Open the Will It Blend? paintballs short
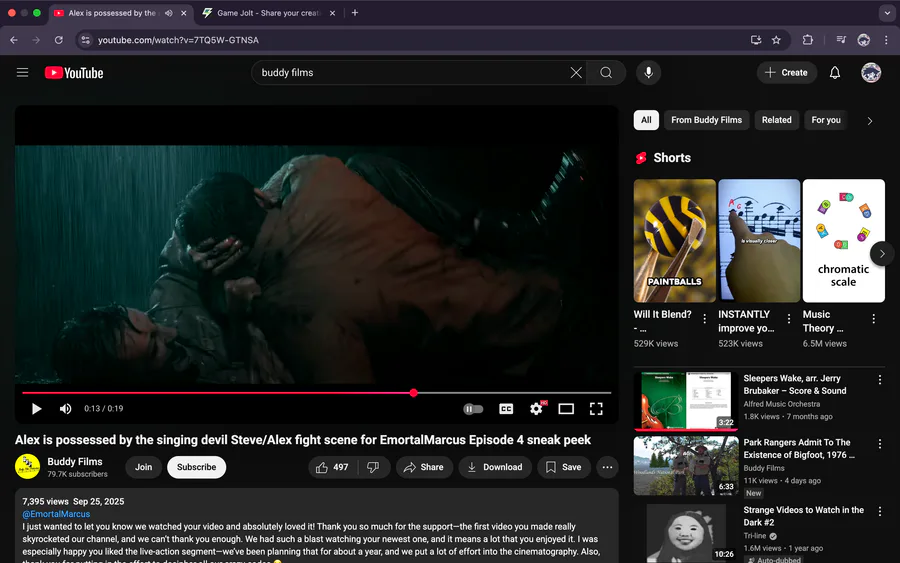The width and height of the screenshot is (900, 563). (674, 240)
